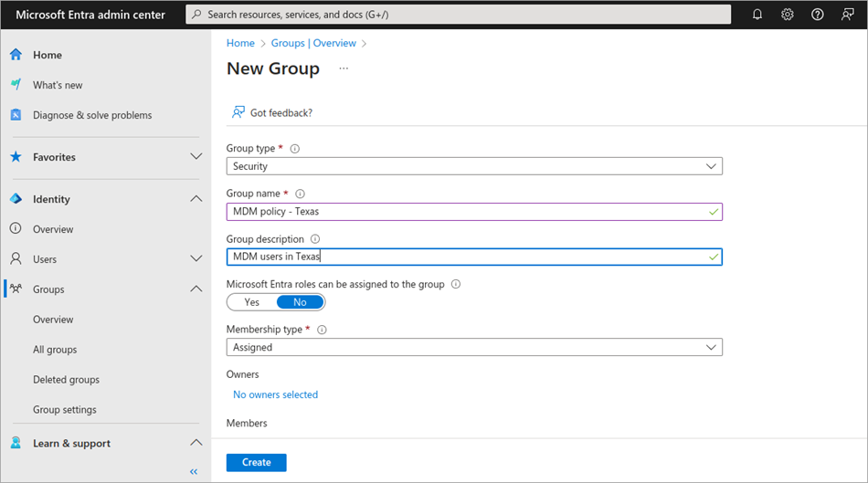Screen dimensions: 868x483
Task: Click the Group description input field
Action: tap(474, 257)
